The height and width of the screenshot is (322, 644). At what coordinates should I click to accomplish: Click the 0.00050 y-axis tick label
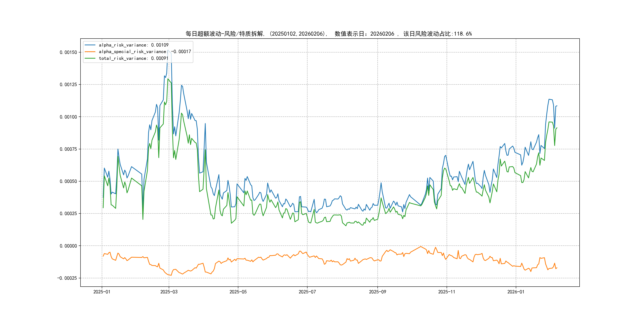click(68, 181)
